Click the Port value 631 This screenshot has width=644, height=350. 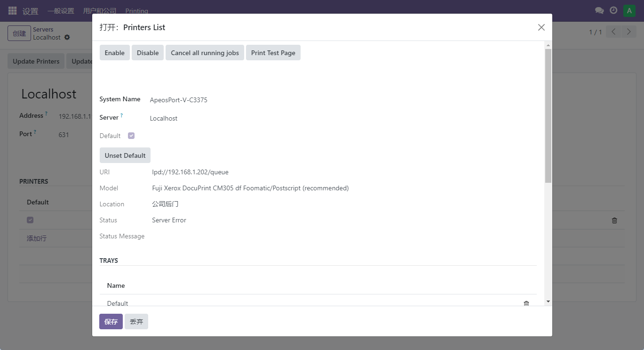(64, 135)
